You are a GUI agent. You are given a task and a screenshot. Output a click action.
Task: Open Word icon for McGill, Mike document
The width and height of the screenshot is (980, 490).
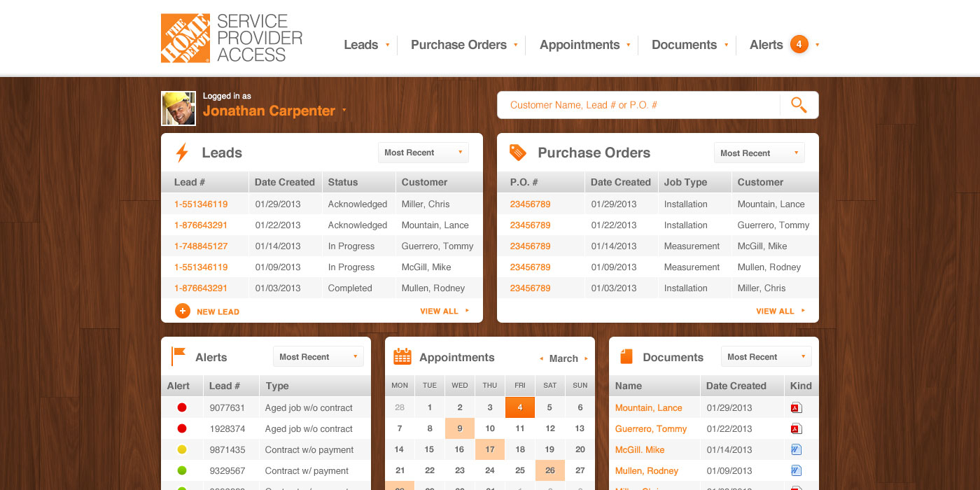(x=796, y=450)
